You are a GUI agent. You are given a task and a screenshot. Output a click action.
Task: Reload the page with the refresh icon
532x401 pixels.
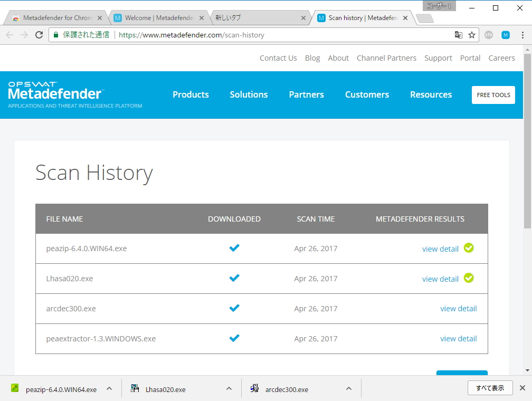point(39,35)
